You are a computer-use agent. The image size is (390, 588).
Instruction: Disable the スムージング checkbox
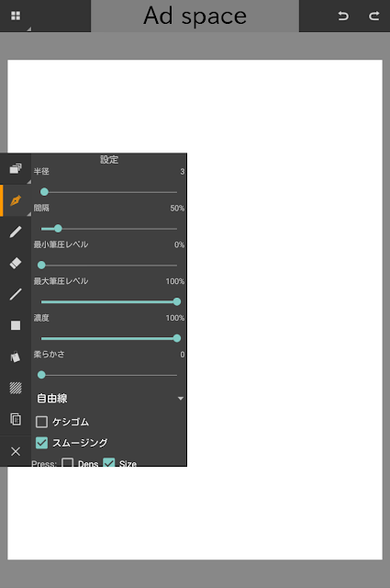tap(41, 443)
